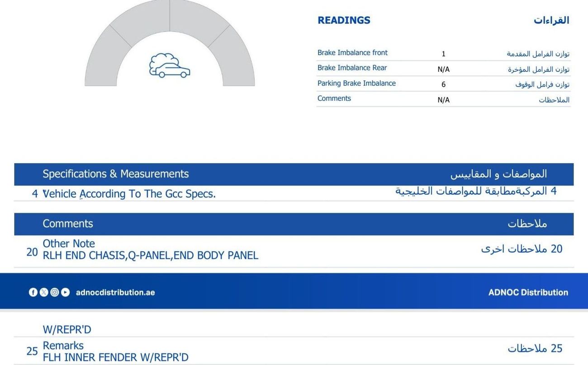Select Vehicle According To The Gcc Specs text
The height and width of the screenshot is (365, 588).
pos(129,194)
